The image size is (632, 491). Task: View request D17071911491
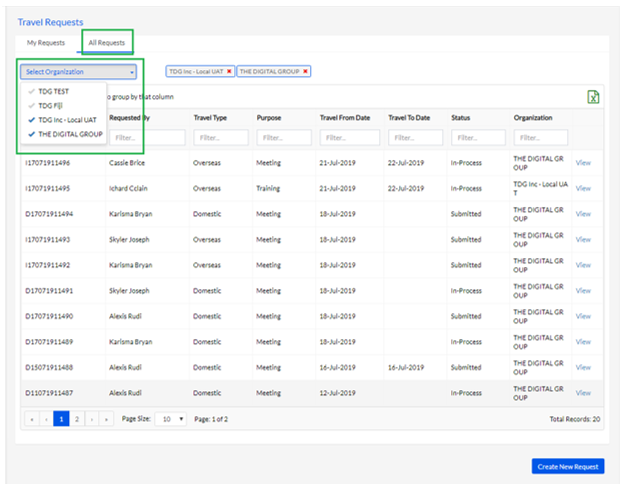[583, 291]
